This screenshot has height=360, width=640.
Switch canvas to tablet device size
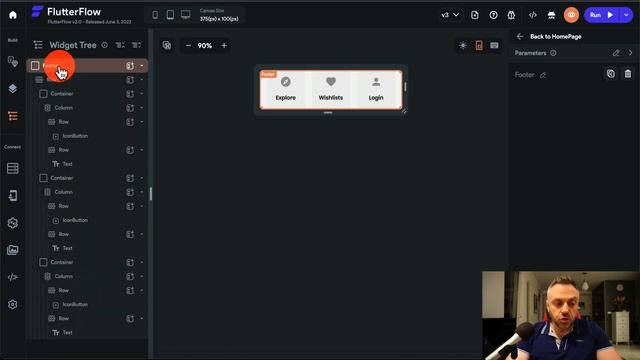170,15
